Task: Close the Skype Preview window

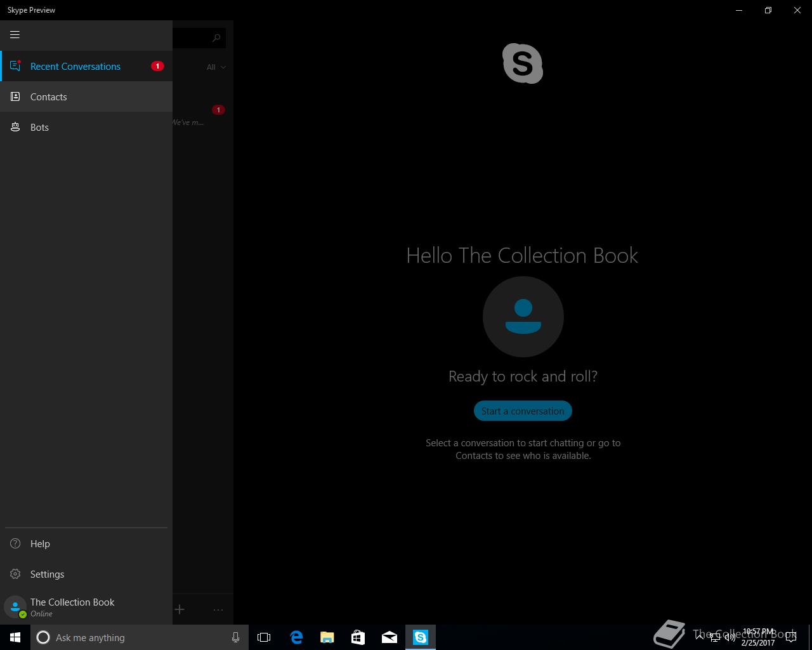Action: tap(797, 10)
